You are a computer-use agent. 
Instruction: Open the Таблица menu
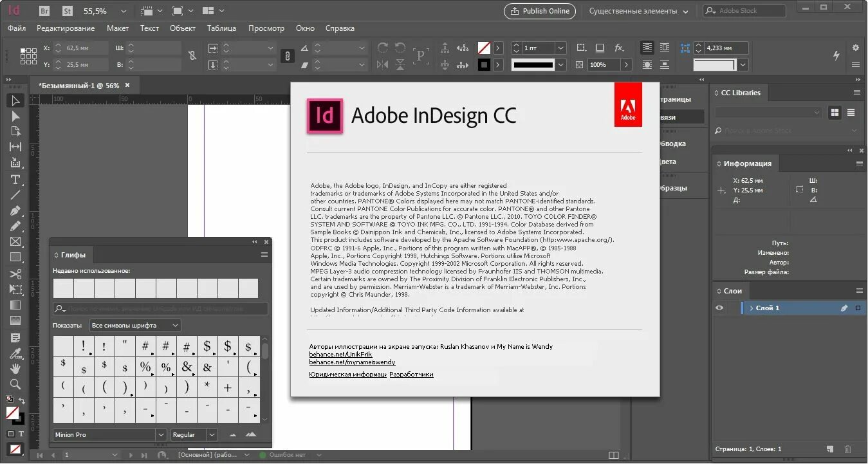pos(222,28)
